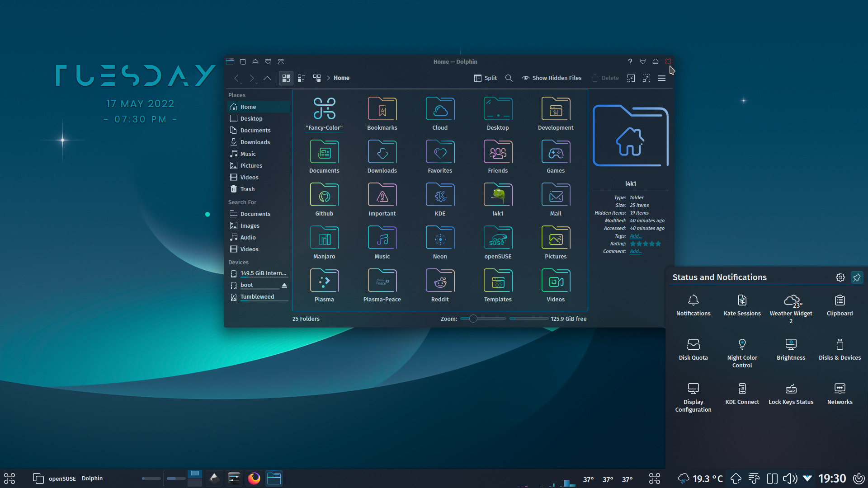The image size is (868, 488).
Task: Add tags link in information panel
Action: [x=636, y=236]
